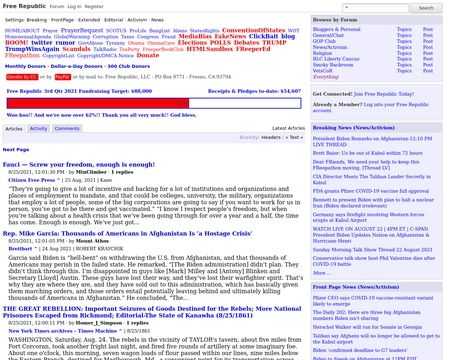Image resolution: width=450 pixels, height=360 pixels.
Task: Open the Breaking News (News/Activism) heading
Action: (353, 128)
